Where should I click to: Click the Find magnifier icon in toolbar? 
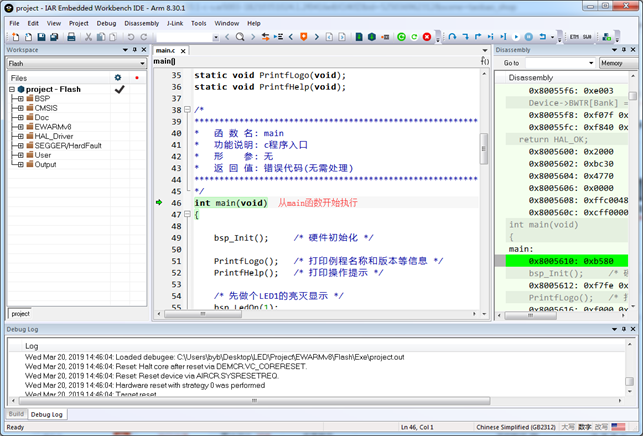click(x=240, y=37)
